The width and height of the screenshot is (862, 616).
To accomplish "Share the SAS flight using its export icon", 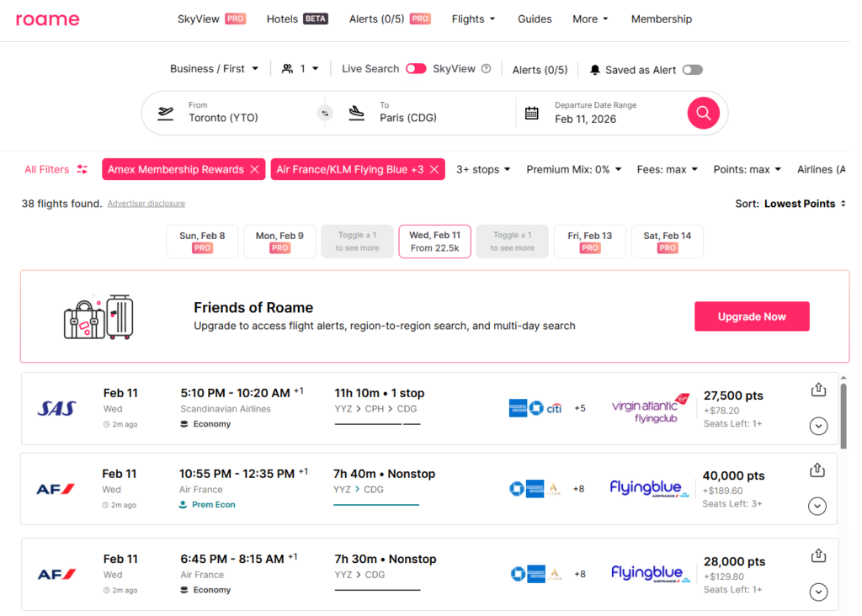I will pos(817,390).
